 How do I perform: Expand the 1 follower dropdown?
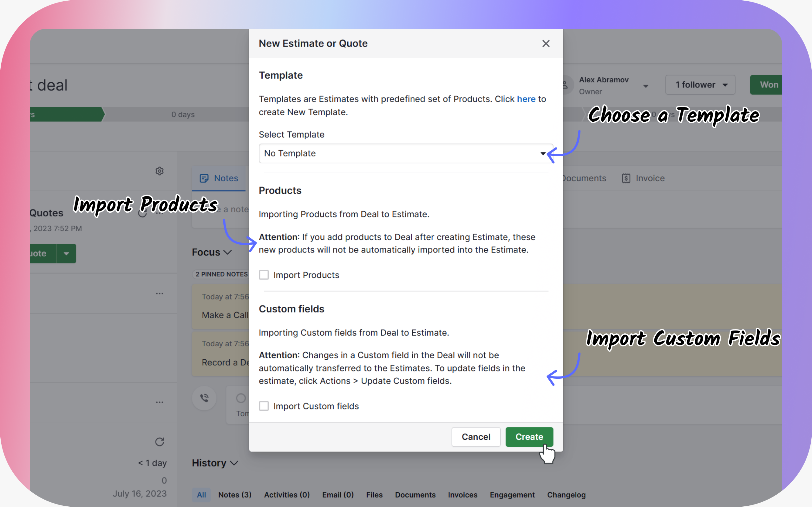pos(700,85)
